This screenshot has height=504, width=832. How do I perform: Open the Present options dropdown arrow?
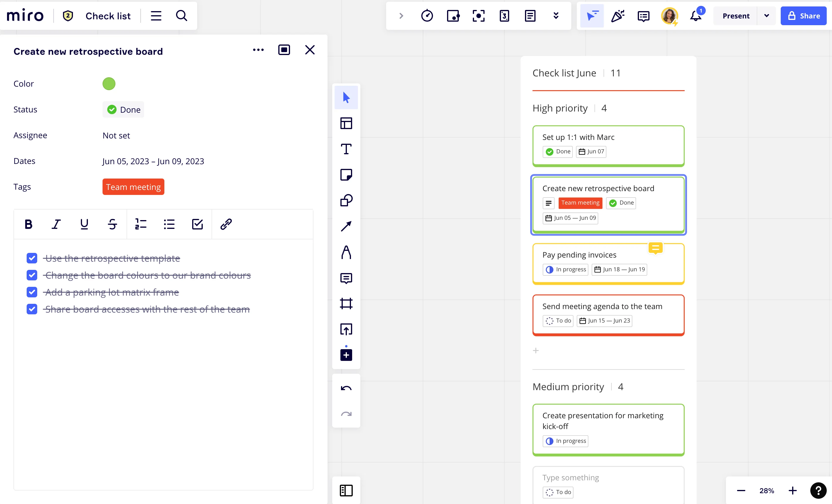[x=766, y=16]
